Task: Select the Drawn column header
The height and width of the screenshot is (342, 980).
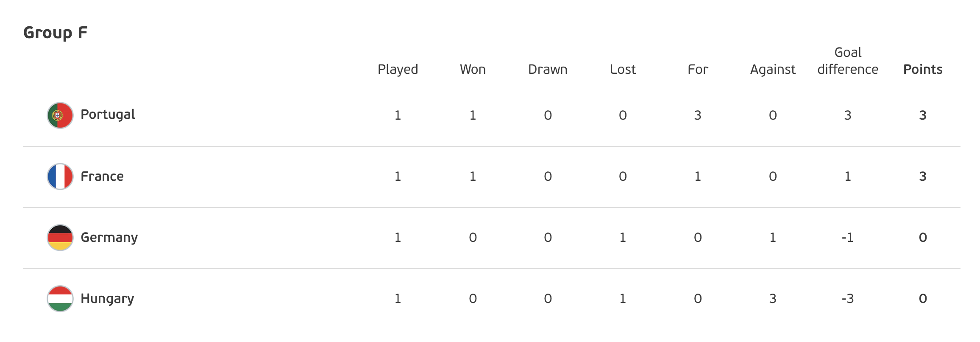Action: click(548, 69)
